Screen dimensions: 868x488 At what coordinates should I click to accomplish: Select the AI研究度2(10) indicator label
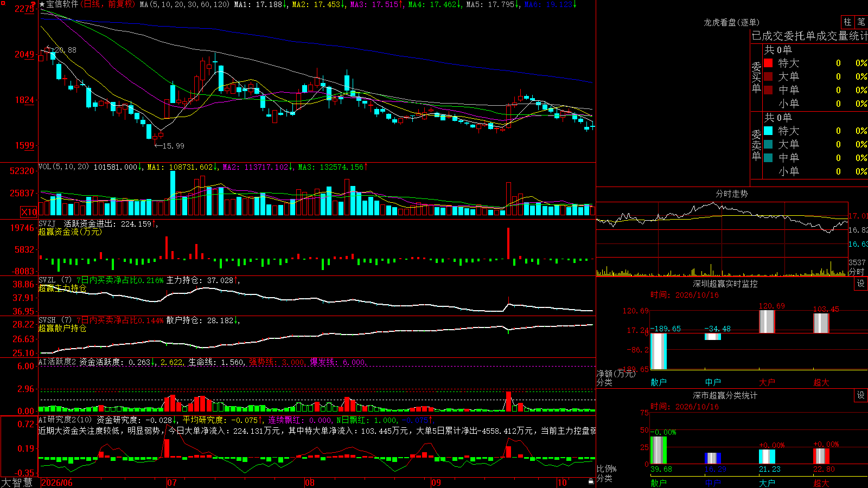point(66,420)
